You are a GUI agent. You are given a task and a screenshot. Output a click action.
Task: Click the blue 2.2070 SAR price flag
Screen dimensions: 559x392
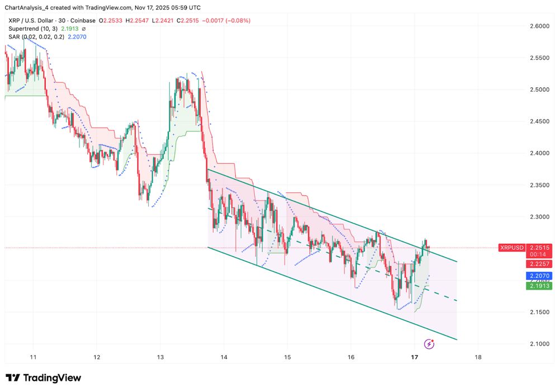(538, 275)
